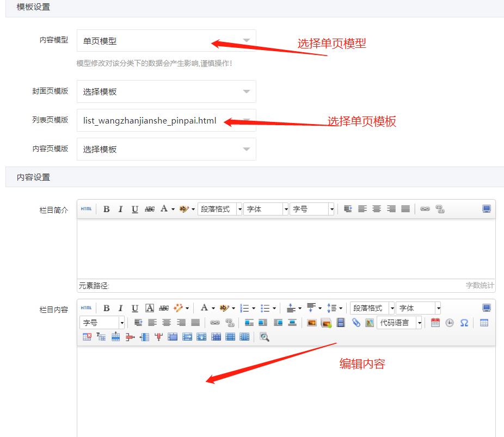Viewport: 504px width, 437px height.
Task: Open the 列表页模版 dropdown
Action: pos(166,120)
